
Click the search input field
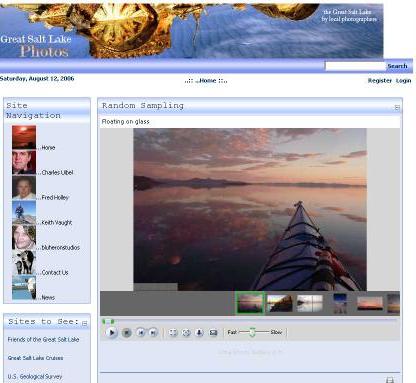[355, 66]
